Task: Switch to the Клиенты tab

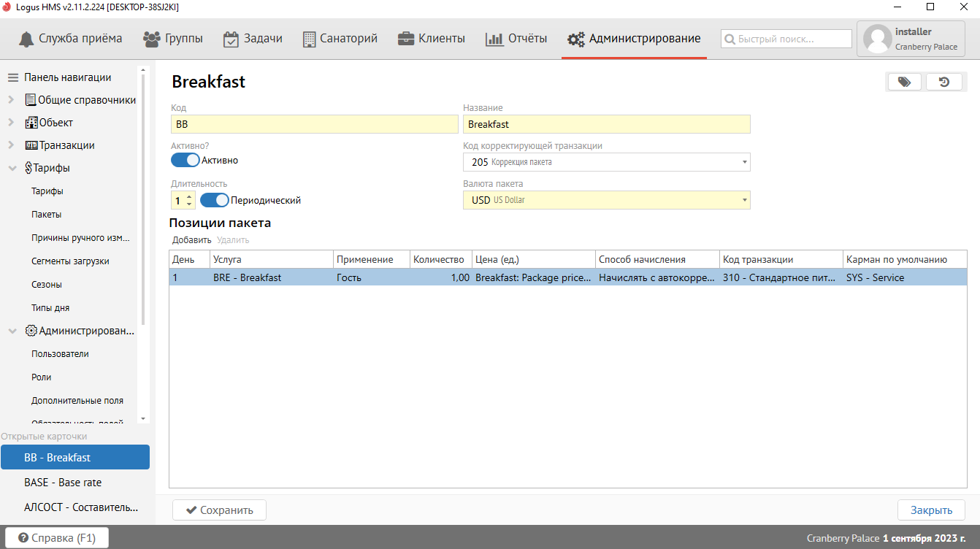Action: click(x=432, y=39)
